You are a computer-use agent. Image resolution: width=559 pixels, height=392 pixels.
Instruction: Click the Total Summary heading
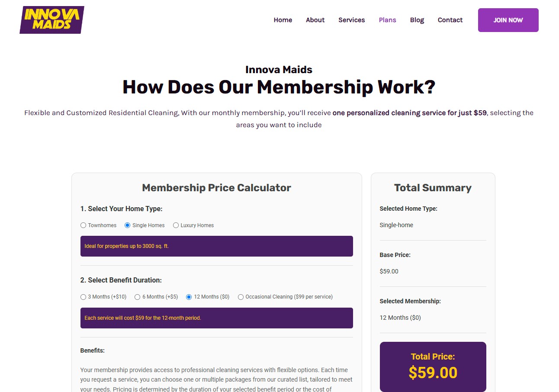tap(433, 188)
